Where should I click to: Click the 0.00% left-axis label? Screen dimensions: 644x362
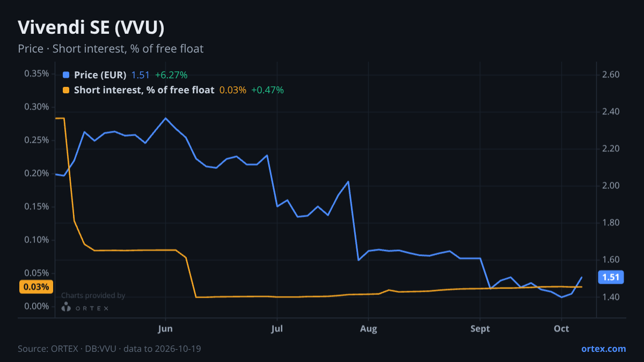click(x=36, y=306)
